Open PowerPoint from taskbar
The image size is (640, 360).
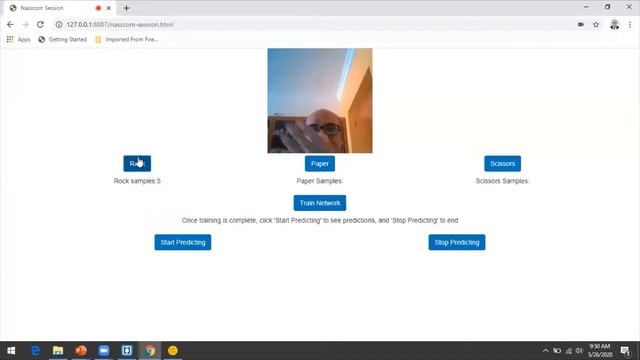81,351
